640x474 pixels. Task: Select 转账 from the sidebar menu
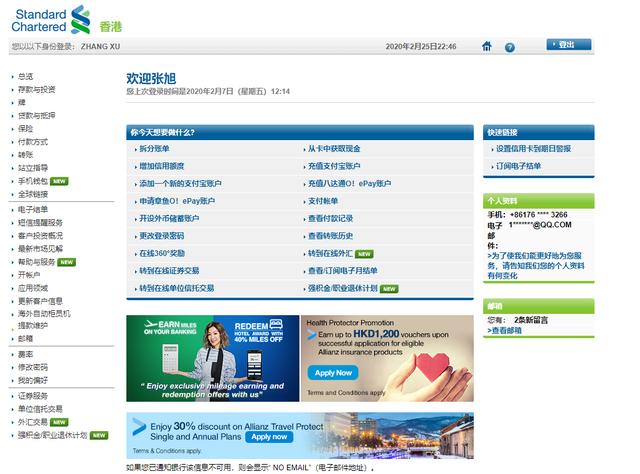click(x=25, y=155)
